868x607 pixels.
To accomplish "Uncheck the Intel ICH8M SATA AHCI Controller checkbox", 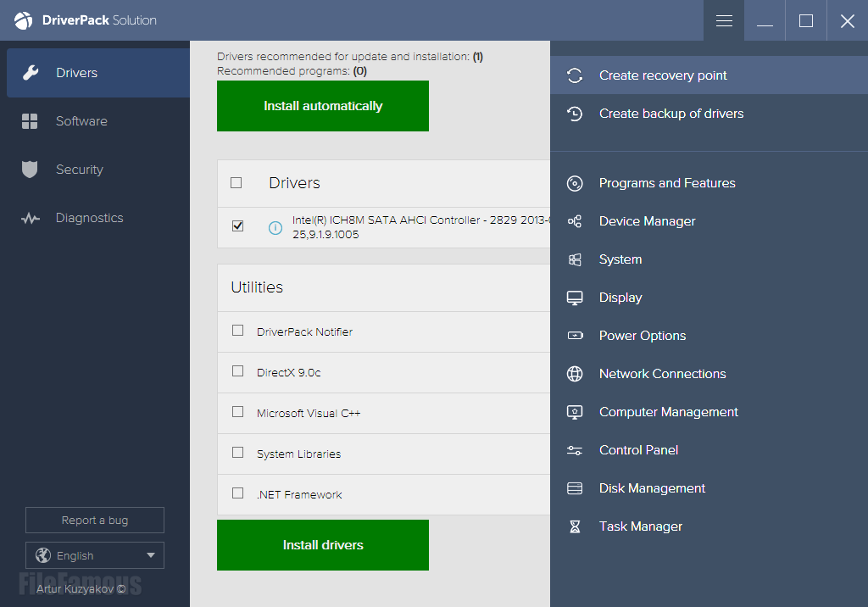I will click(x=237, y=226).
